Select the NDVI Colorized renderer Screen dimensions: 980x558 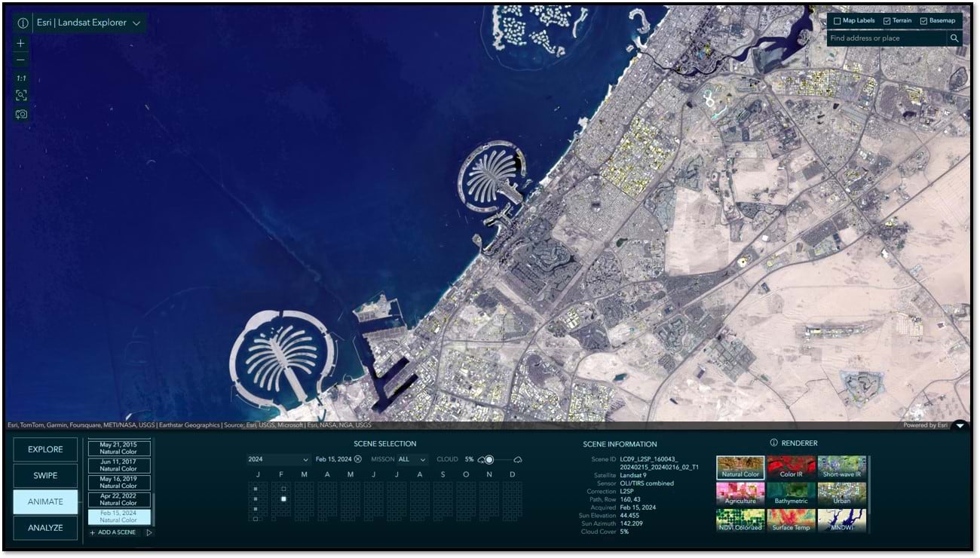coord(740,521)
